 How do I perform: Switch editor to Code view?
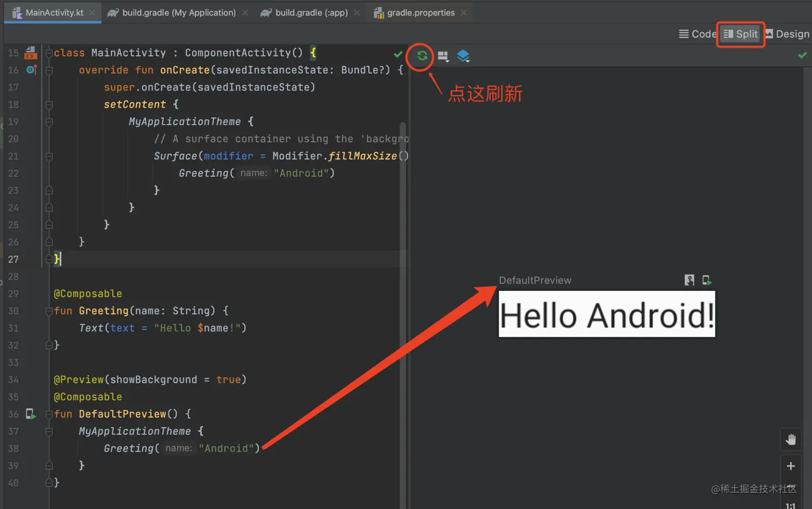coord(697,34)
